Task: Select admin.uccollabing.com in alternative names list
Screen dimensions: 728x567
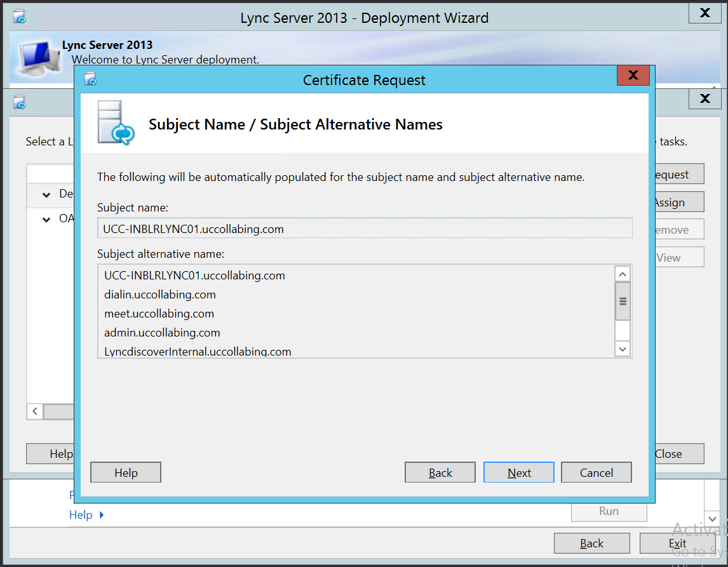Action: click(162, 333)
